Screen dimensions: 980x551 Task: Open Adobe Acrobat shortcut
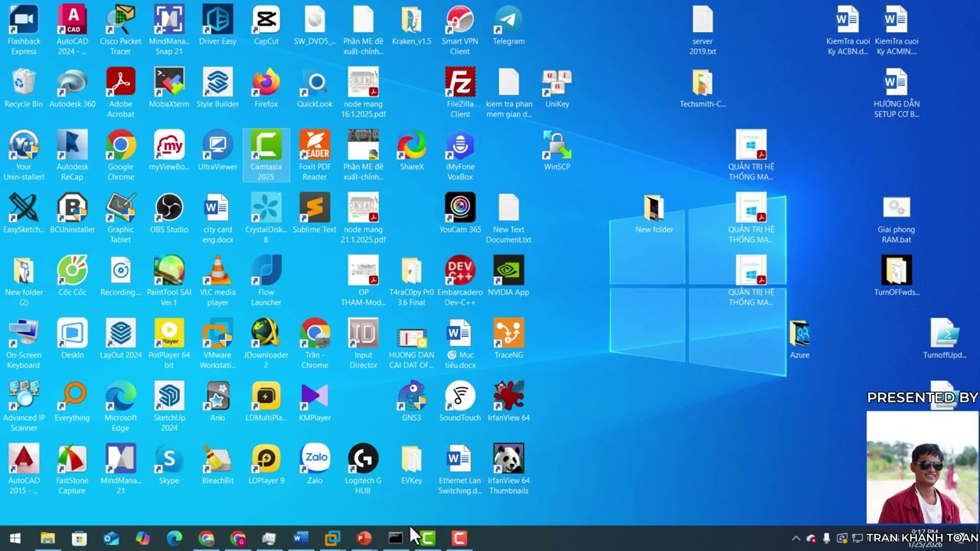pos(120,93)
